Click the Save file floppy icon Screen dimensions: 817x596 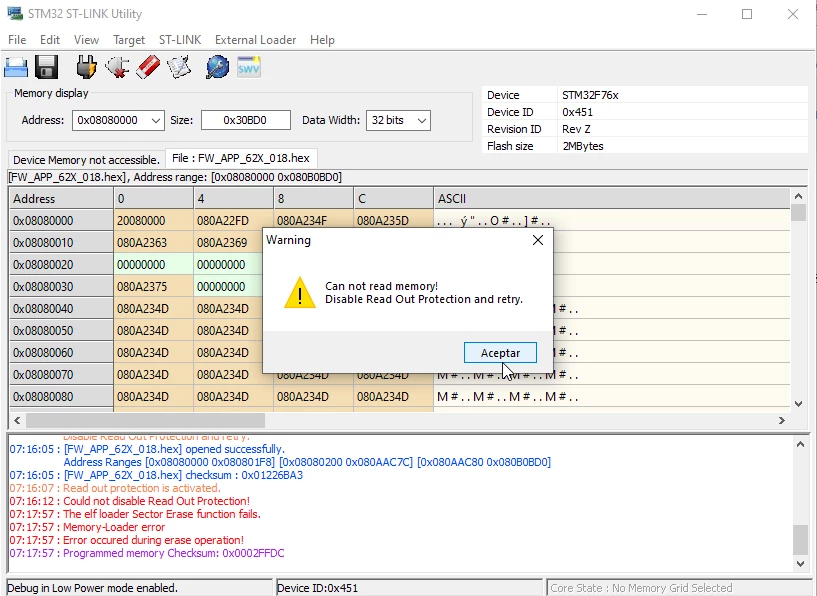(46, 67)
